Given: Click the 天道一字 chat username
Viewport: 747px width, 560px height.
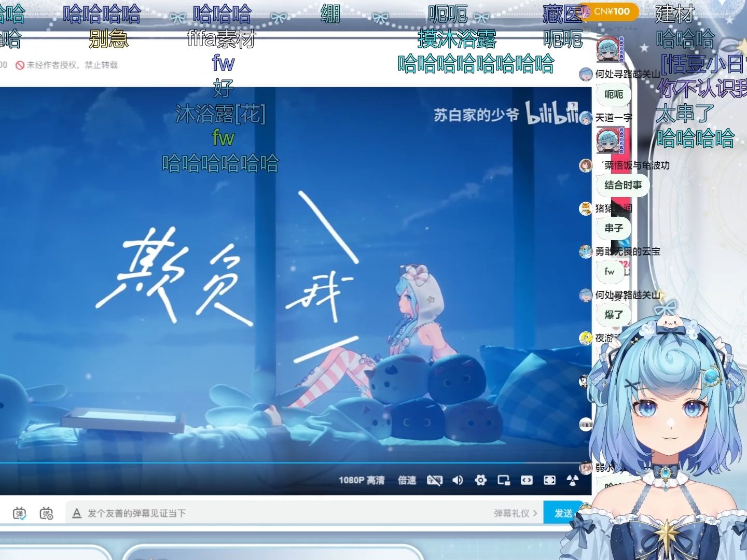Looking at the screenshot, I should click(x=614, y=118).
